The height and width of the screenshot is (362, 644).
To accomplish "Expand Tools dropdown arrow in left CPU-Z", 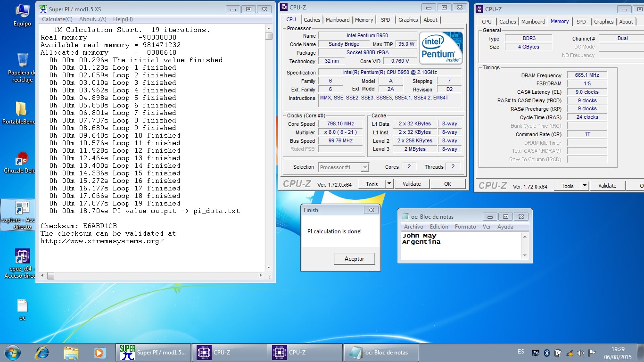I will [389, 184].
